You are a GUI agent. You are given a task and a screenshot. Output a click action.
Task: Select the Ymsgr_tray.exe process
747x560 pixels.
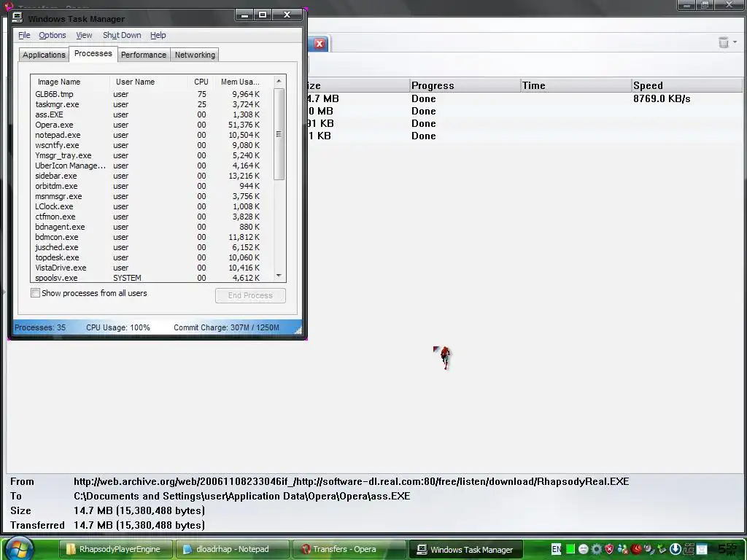coord(152,156)
